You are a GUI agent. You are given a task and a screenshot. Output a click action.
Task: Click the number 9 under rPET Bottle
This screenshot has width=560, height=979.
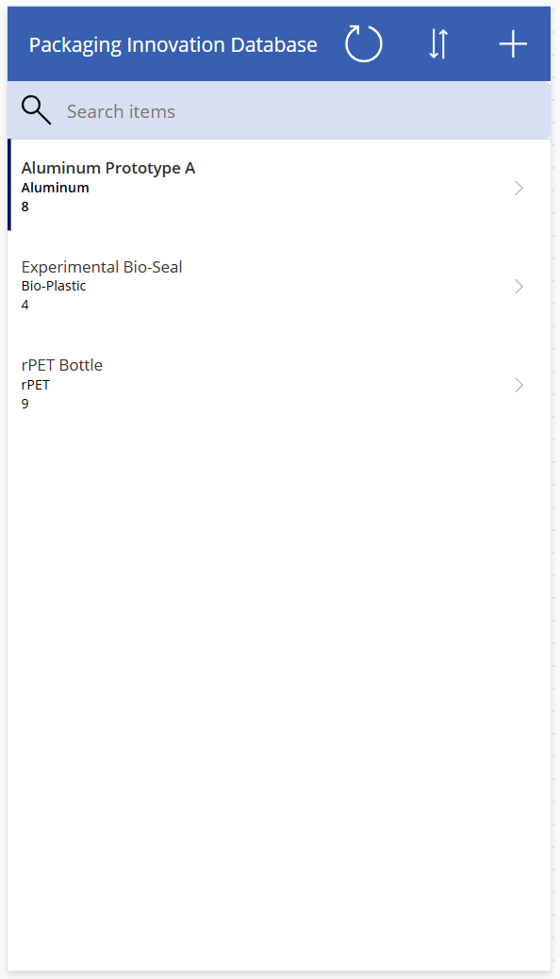click(25, 404)
